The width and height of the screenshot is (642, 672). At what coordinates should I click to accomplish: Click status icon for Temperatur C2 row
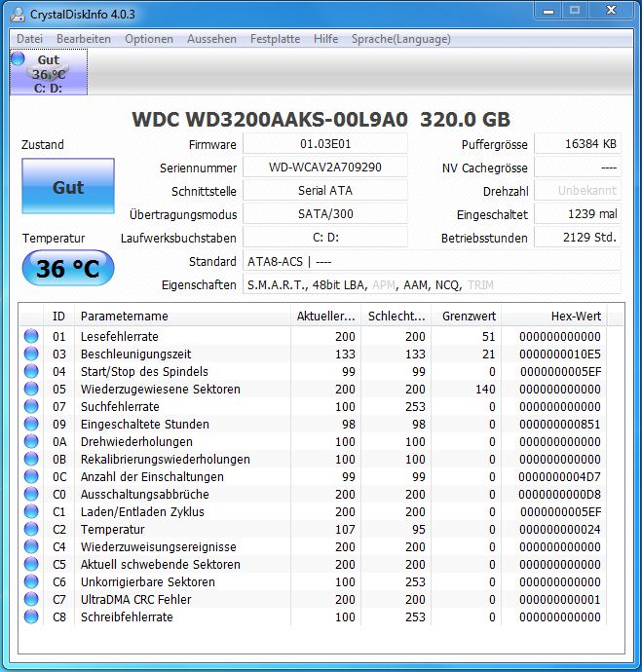[x=31, y=529]
